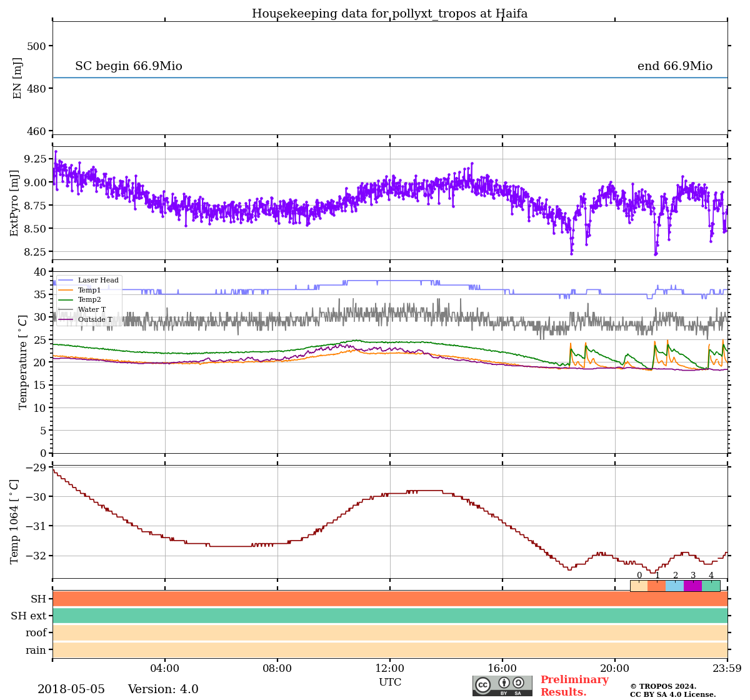Click the 16:00 time tick label
Screen dimensions: 750x700
click(502, 669)
